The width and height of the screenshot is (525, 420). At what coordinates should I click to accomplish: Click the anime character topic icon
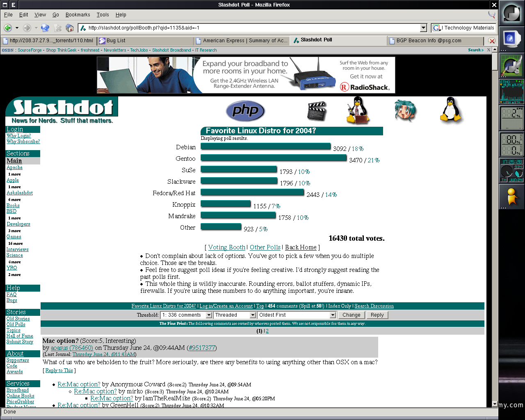click(x=405, y=111)
